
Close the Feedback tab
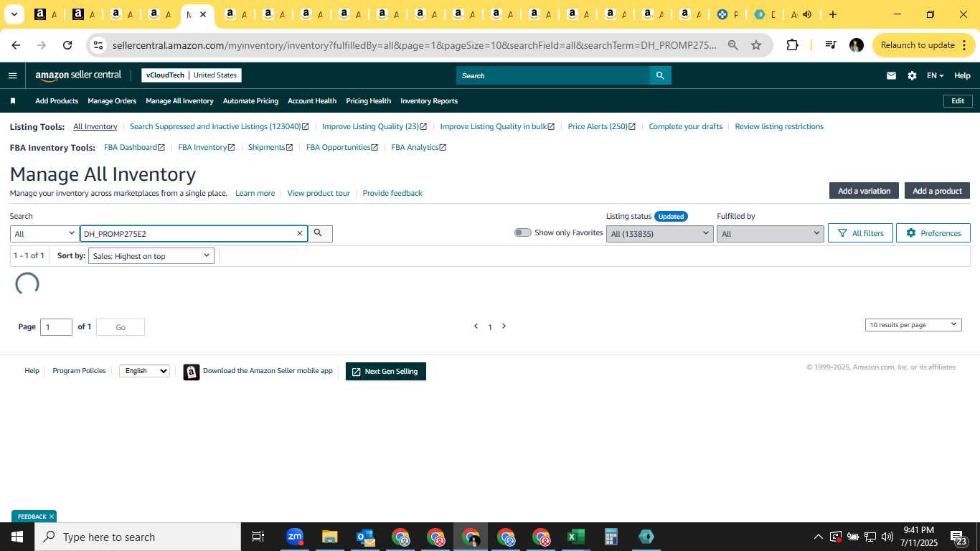tap(52, 517)
